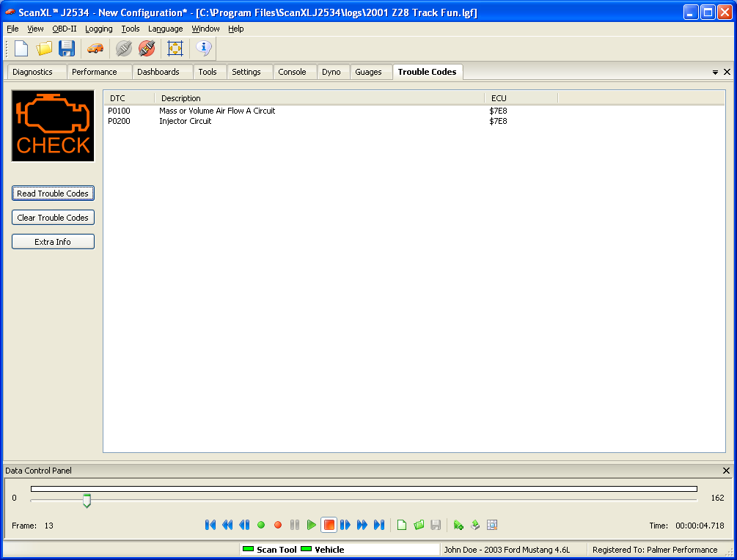Click the Extra Info button
737x560 pixels.
point(53,242)
